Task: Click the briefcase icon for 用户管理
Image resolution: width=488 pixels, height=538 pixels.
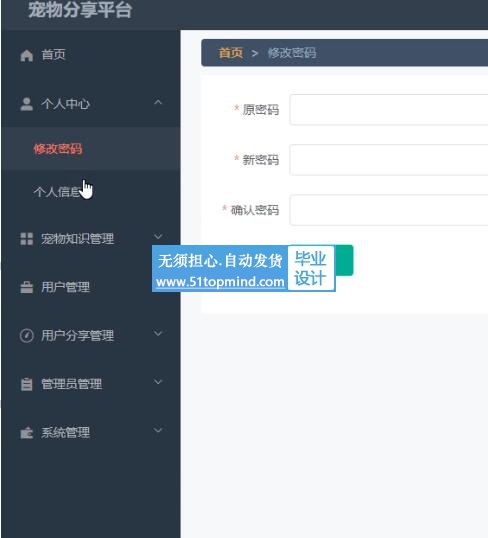Action: click(x=26, y=287)
